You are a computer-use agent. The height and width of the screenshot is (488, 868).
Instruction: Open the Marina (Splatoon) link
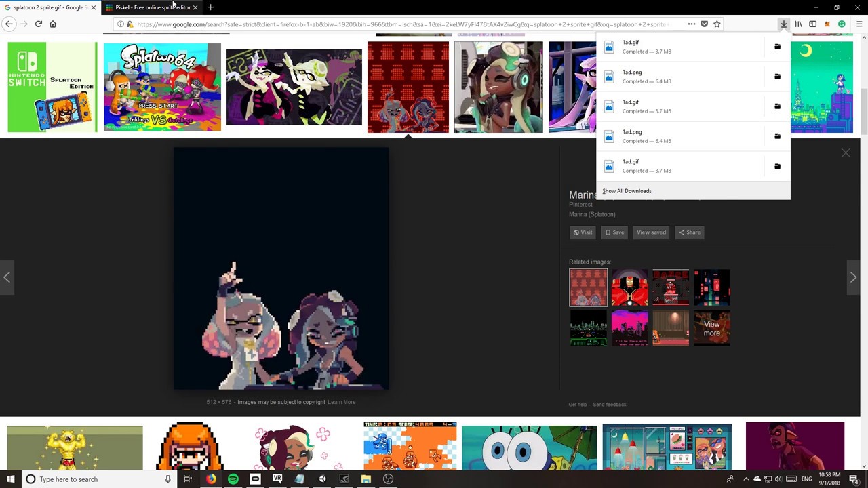tap(592, 214)
